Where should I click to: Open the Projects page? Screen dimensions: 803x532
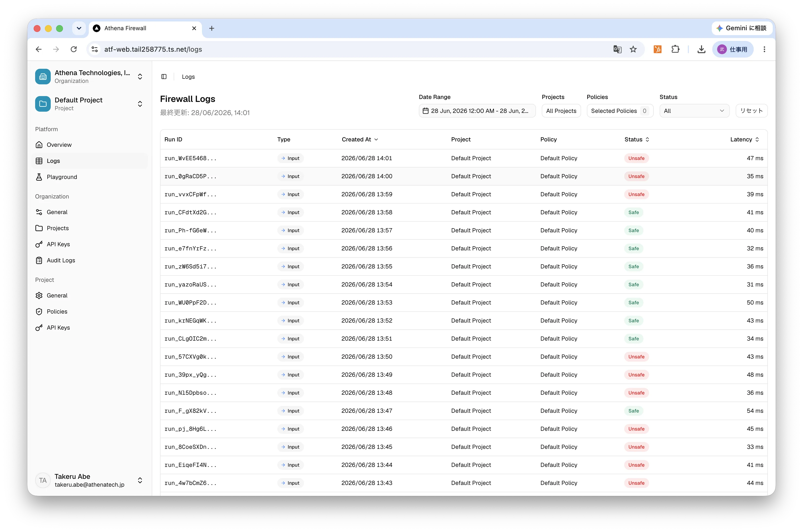coord(90,228)
